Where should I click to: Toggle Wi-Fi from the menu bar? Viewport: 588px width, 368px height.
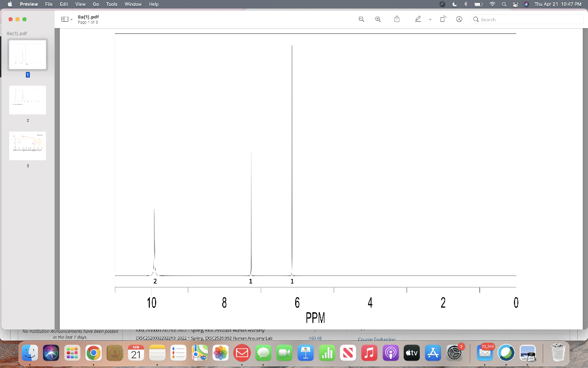tap(493, 4)
